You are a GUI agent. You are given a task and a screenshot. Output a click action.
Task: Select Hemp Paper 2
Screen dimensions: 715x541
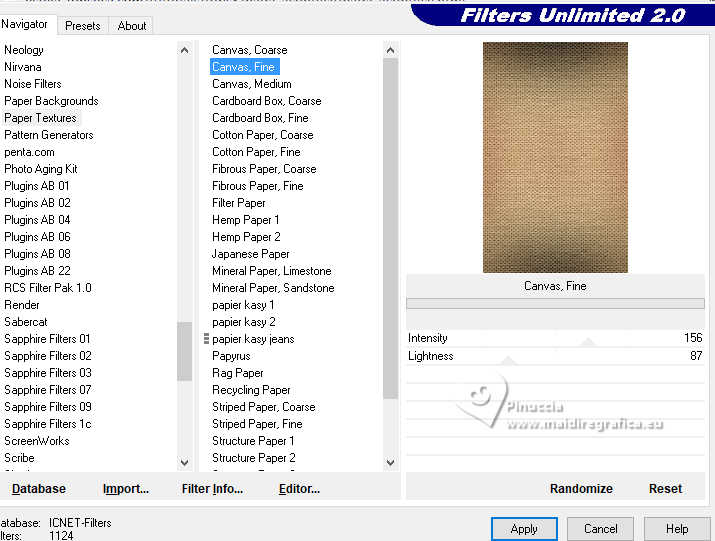tap(246, 237)
